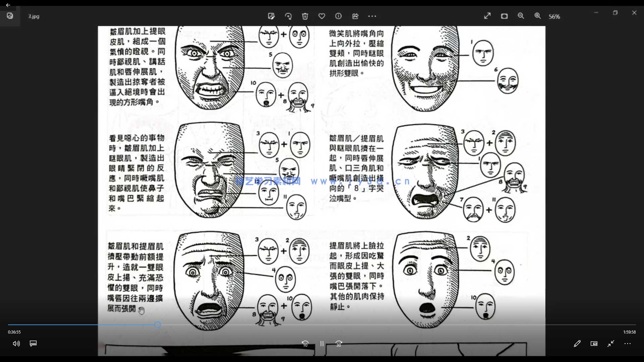Mark 3.jpg as a favorite
Image resolution: width=644 pixels, height=362 pixels.
[x=322, y=16]
